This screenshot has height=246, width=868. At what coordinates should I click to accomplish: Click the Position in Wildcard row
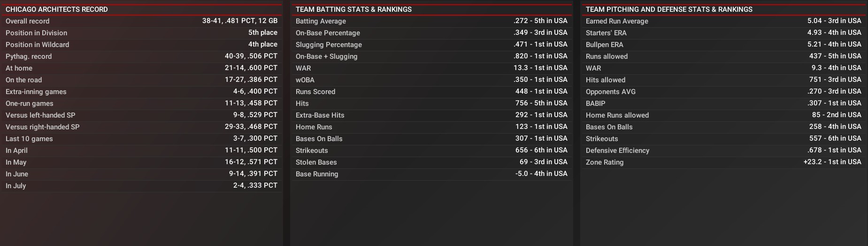tap(141, 45)
